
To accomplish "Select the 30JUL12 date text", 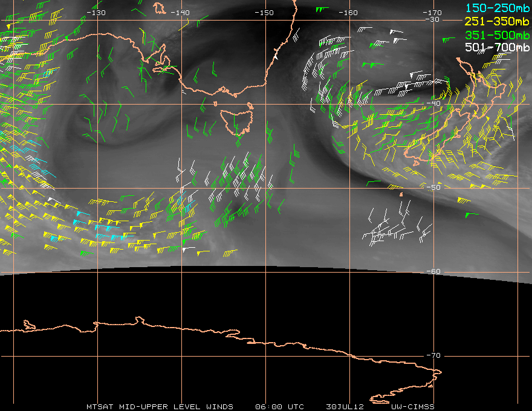I will (x=343, y=406).
